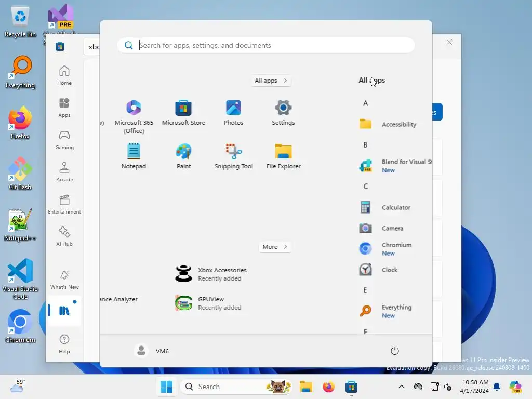Show hidden system tray icons
Screen dimensions: 532x399
[402, 387]
